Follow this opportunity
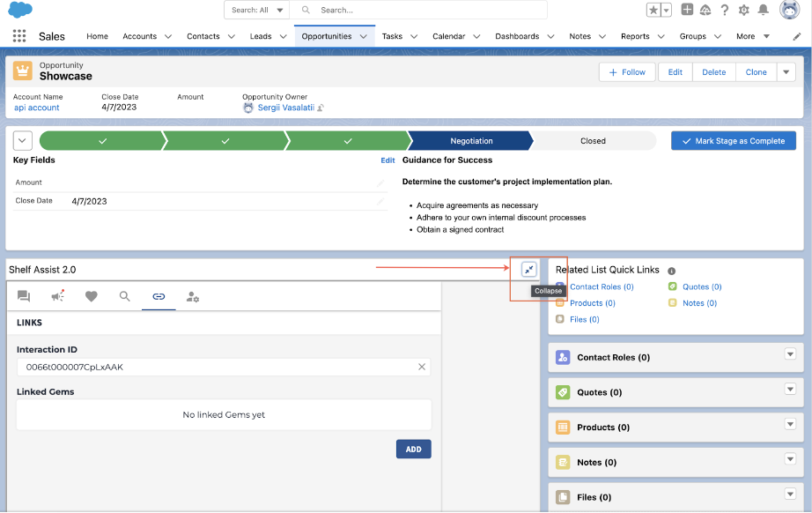This screenshot has width=812, height=513. click(627, 72)
